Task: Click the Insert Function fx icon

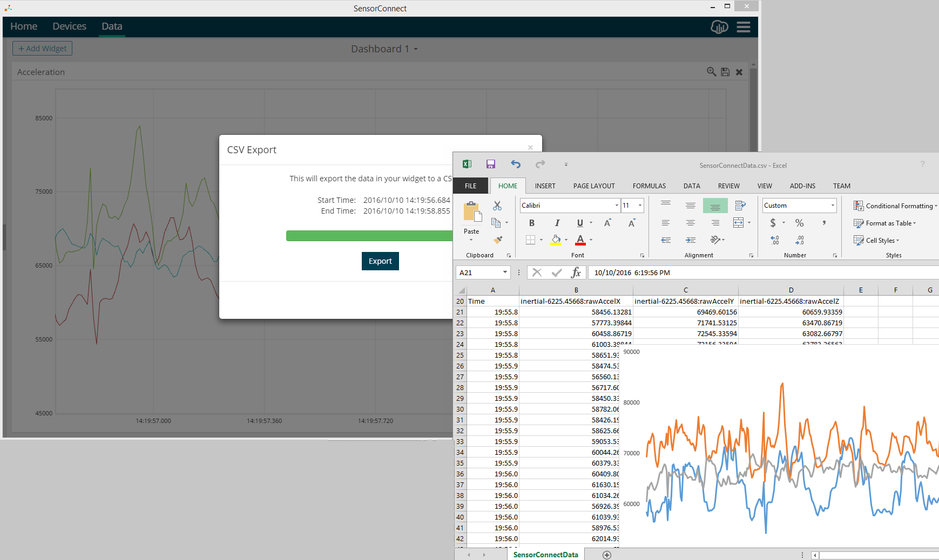Action: 576,272
